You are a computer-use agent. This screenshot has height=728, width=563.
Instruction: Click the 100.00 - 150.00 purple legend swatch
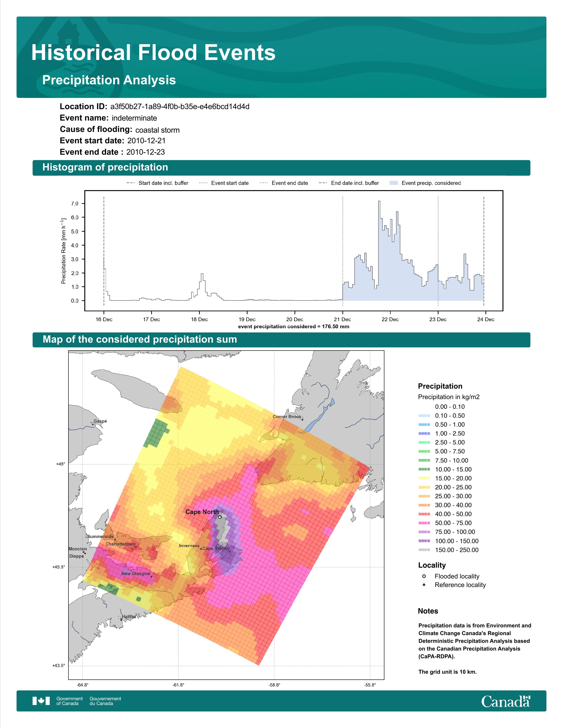424,541
